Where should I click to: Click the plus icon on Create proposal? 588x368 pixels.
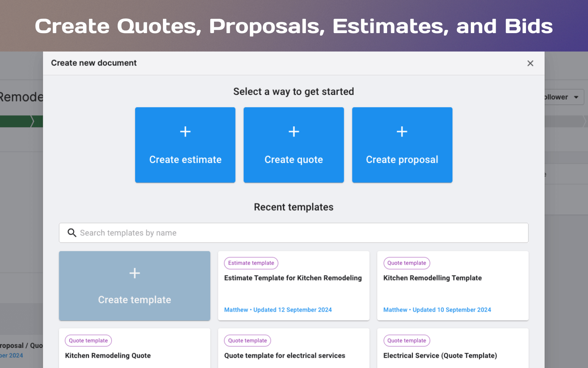coord(402,132)
